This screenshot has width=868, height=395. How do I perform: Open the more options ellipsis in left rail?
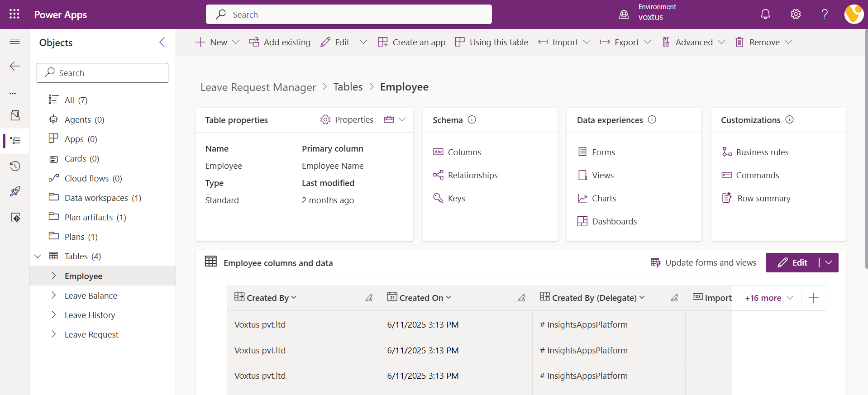[13, 93]
